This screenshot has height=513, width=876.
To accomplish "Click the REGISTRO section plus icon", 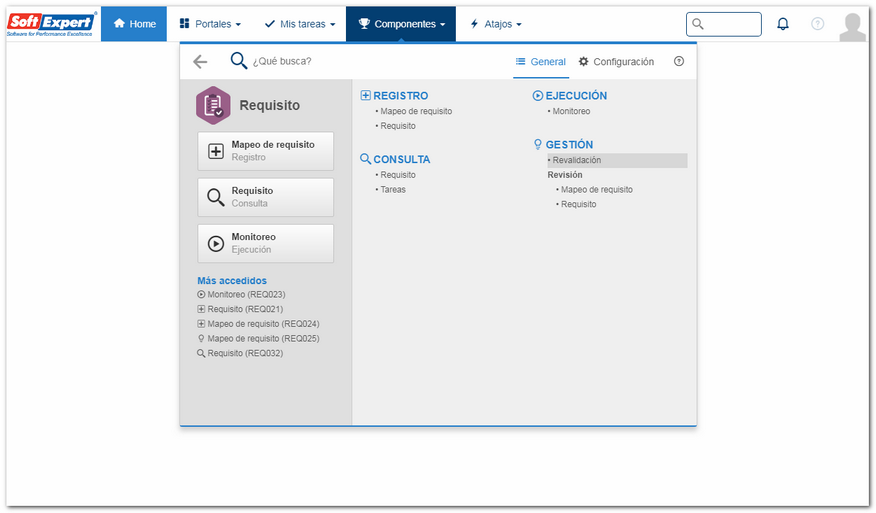I will 365,96.
